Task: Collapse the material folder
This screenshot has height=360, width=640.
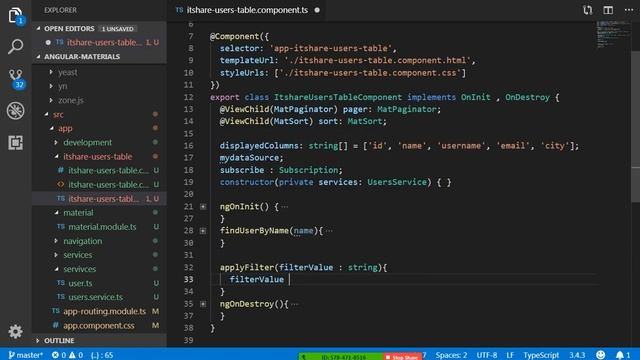Action: 99,213
